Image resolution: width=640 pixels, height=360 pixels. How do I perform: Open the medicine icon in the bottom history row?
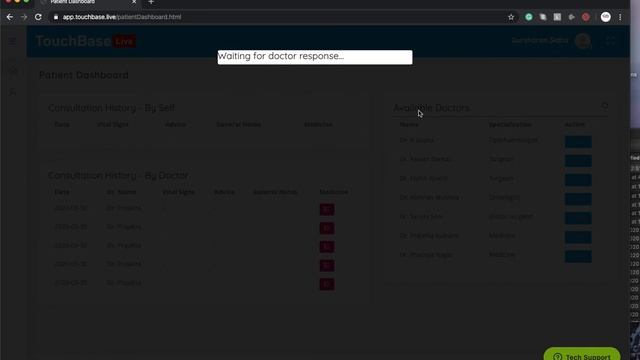click(327, 284)
